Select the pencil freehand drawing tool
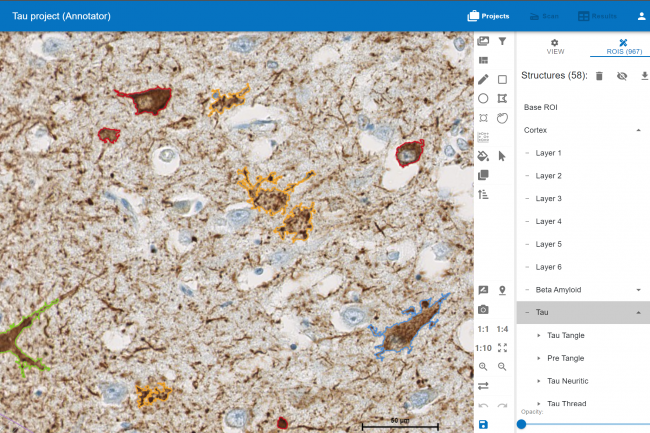 483,79
